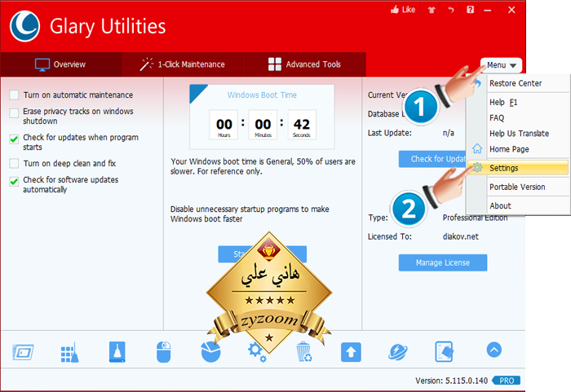The width and height of the screenshot is (571, 392).
Task: Click the 00 Hours boot time box
Action: coord(224,125)
